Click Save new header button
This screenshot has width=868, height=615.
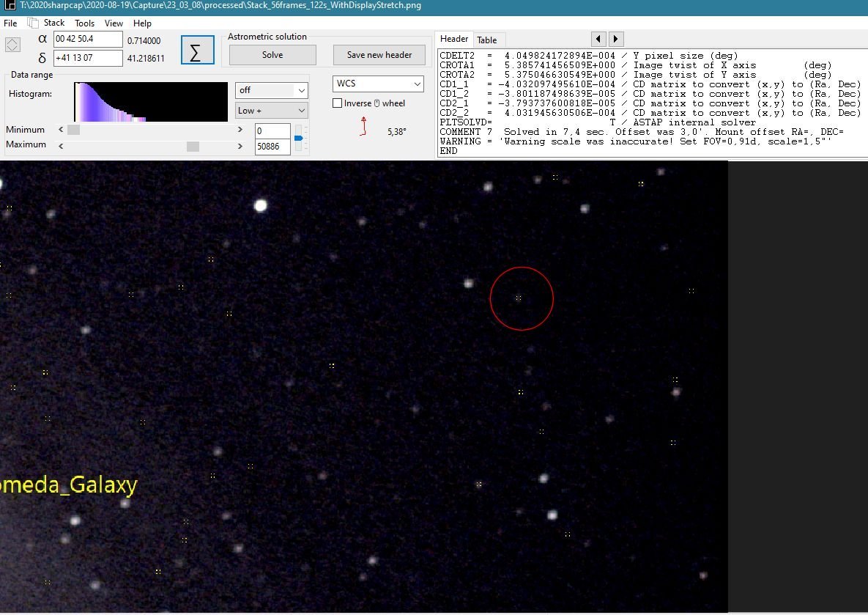pyautogui.click(x=379, y=55)
